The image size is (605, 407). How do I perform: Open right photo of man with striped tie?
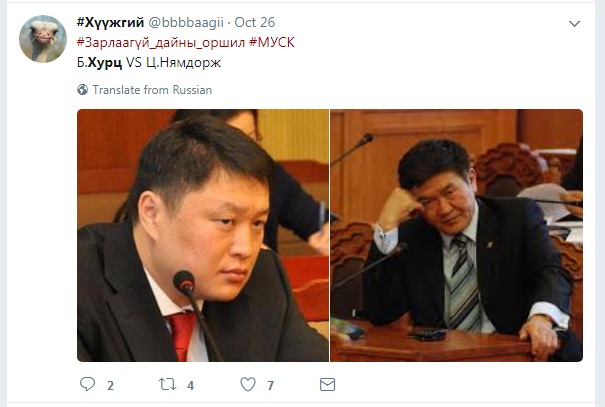point(456,235)
